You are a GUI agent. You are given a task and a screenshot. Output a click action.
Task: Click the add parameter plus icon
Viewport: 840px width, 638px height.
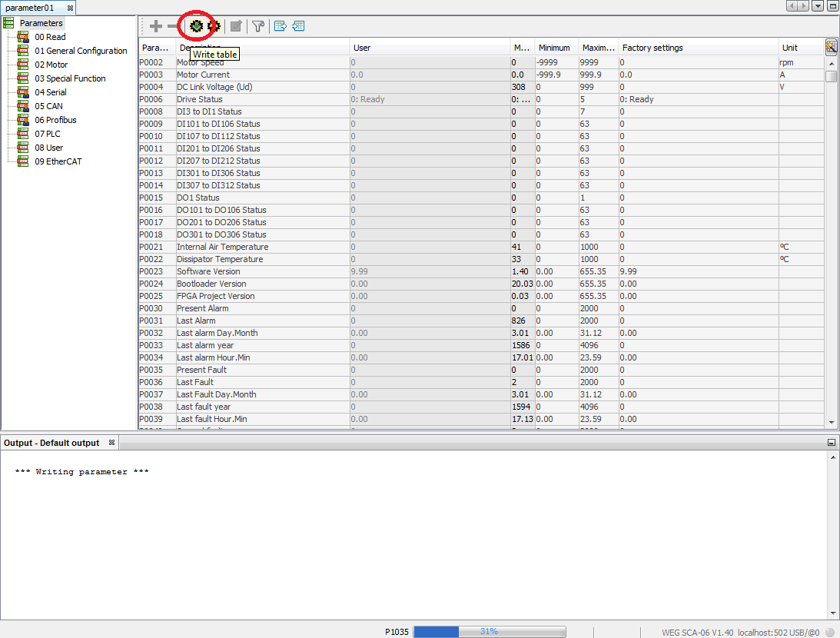(x=156, y=25)
